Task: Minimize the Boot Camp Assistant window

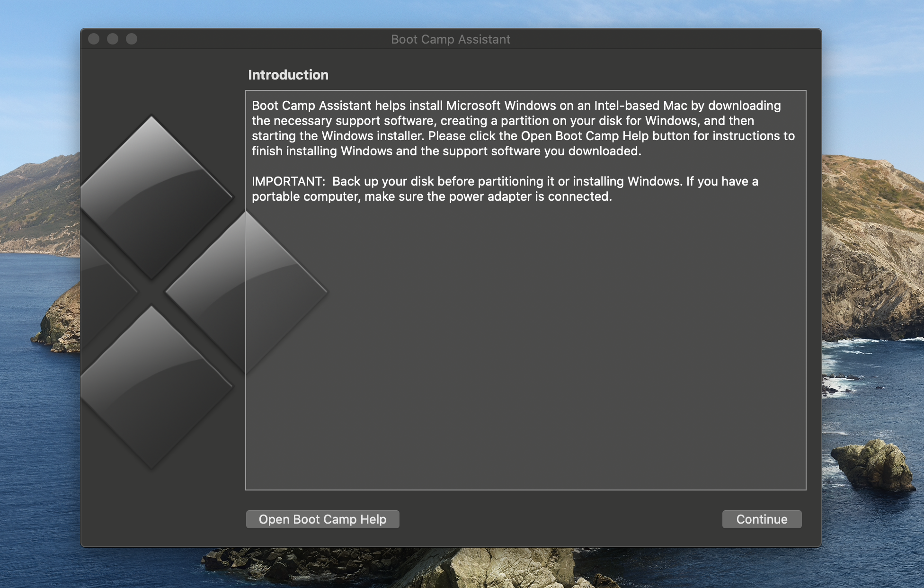Action: pyautogui.click(x=113, y=39)
